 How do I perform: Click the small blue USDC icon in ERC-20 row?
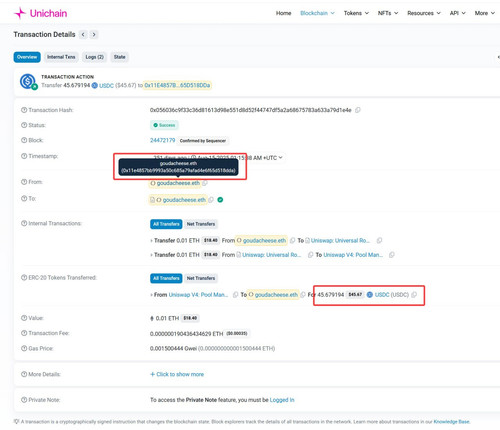(x=370, y=295)
